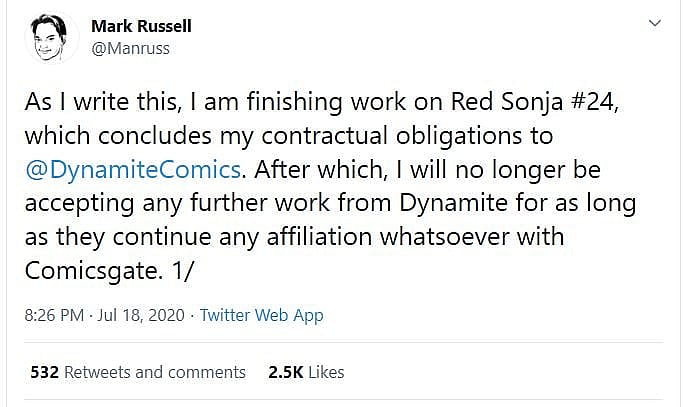Expand the tweet options chevron

pos(654,22)
